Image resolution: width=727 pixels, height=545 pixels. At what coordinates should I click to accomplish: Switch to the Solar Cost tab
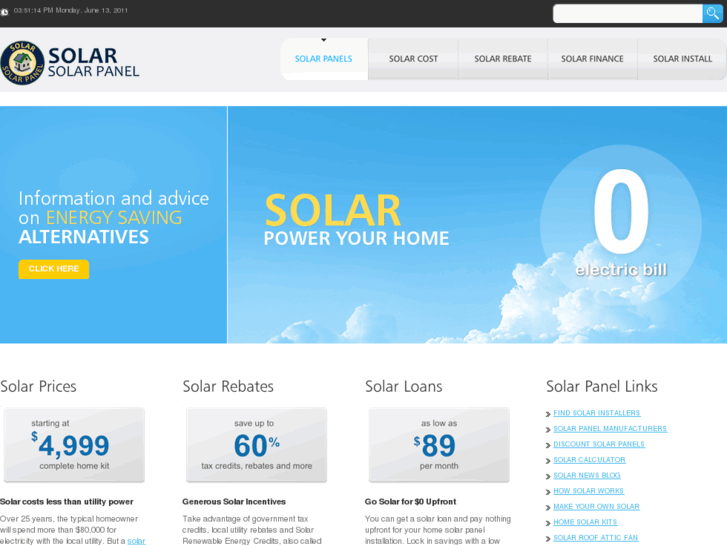(x=413, y=59)
